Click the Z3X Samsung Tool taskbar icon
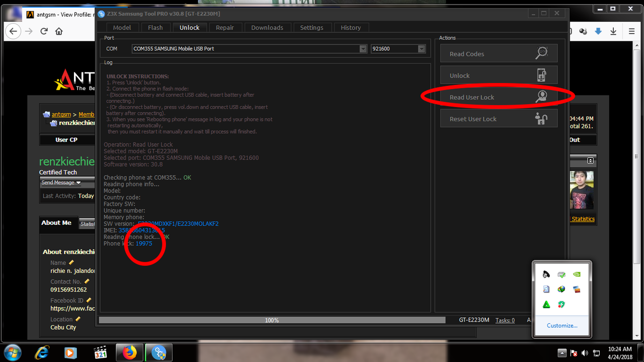 tap(159, 352)
